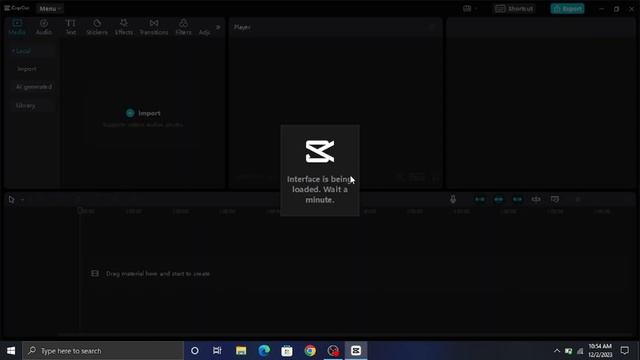Click the microphone record voiceover icon
Screen dimensions: 640x360
click(x=453, y=199)
